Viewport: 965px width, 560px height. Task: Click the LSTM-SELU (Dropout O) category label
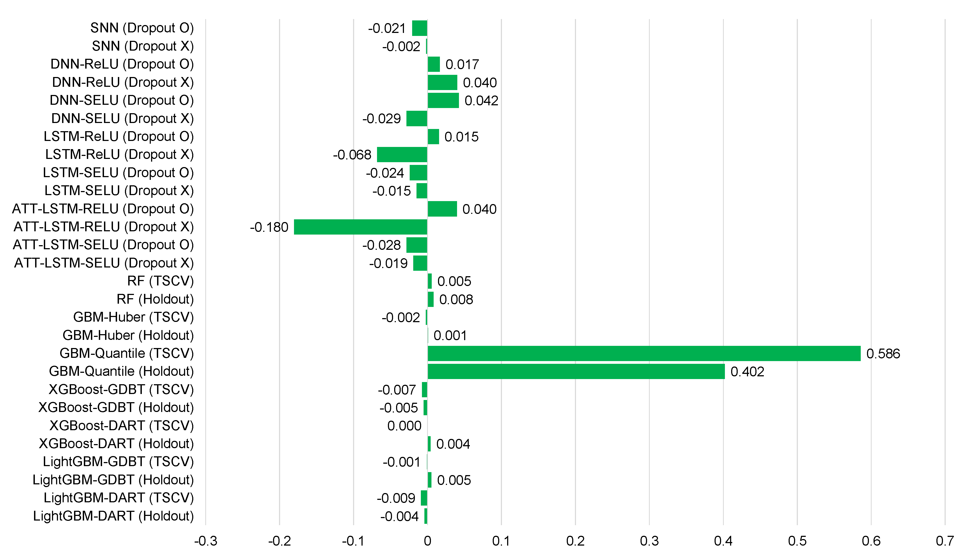(118, 173)
